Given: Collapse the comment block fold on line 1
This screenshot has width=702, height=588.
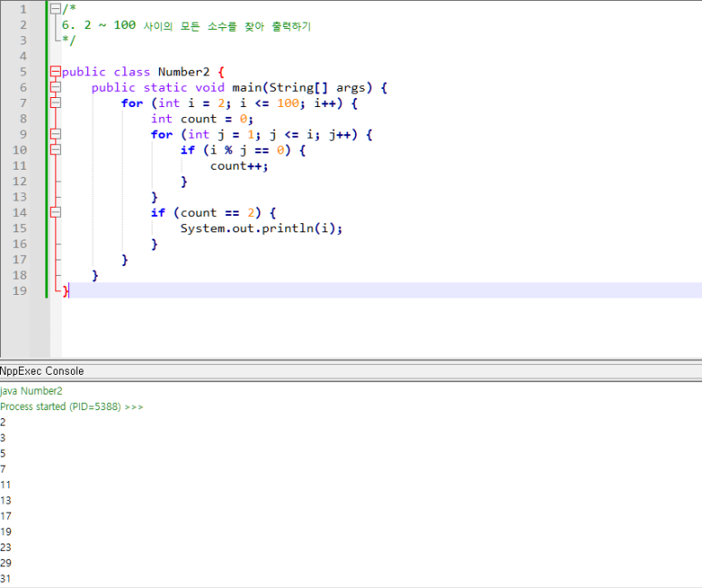Looking at the screenshot, I should click(55, 9).
